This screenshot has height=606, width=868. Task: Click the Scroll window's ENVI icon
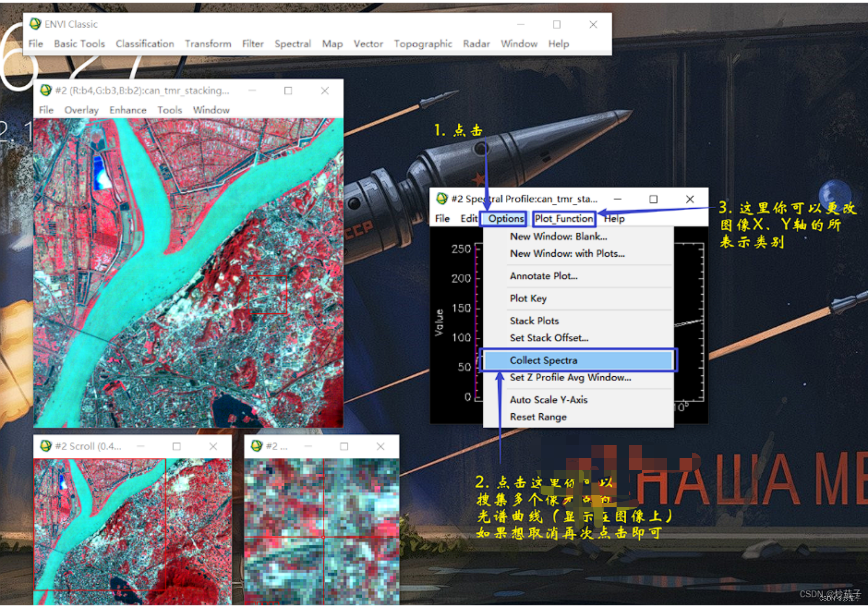[45, 446]
